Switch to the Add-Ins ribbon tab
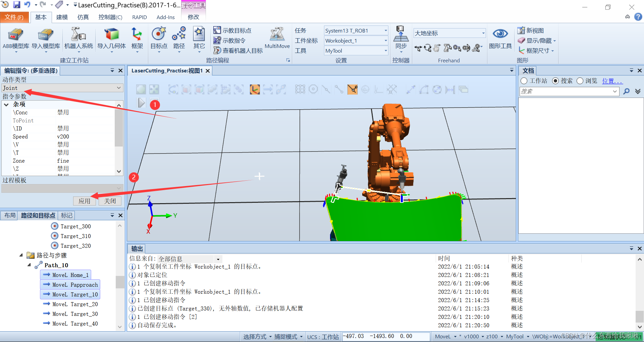The width and height of the screenshot is (644, 342). click(166, 17)
